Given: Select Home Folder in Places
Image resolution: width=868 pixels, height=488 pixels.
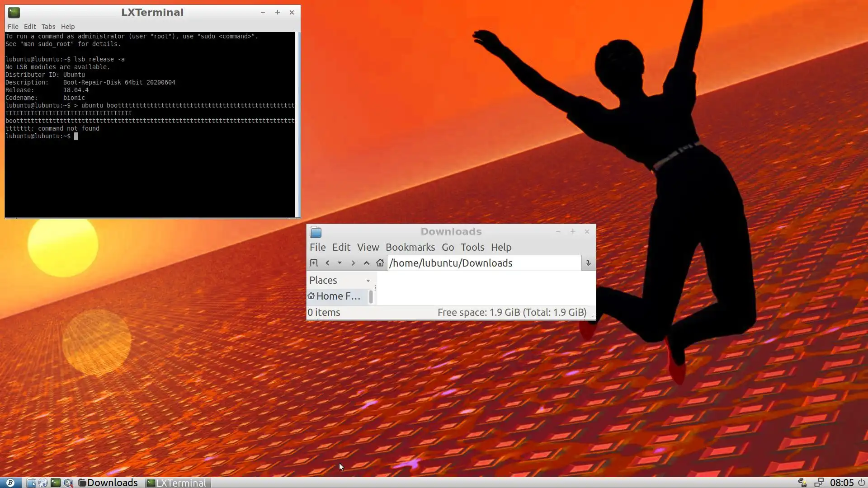Looking at the screenshot, I should point(337,296).
